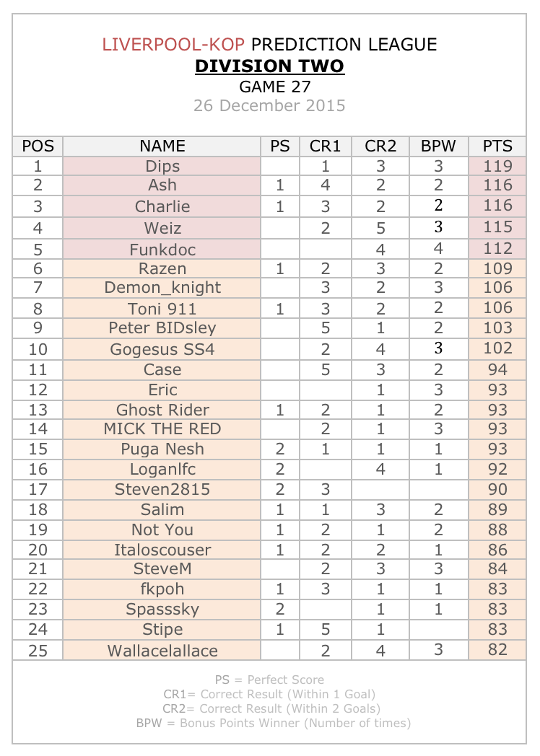Click the PS = Perfect Score legend
Viewport: 540px width, 756px height.
269,680
